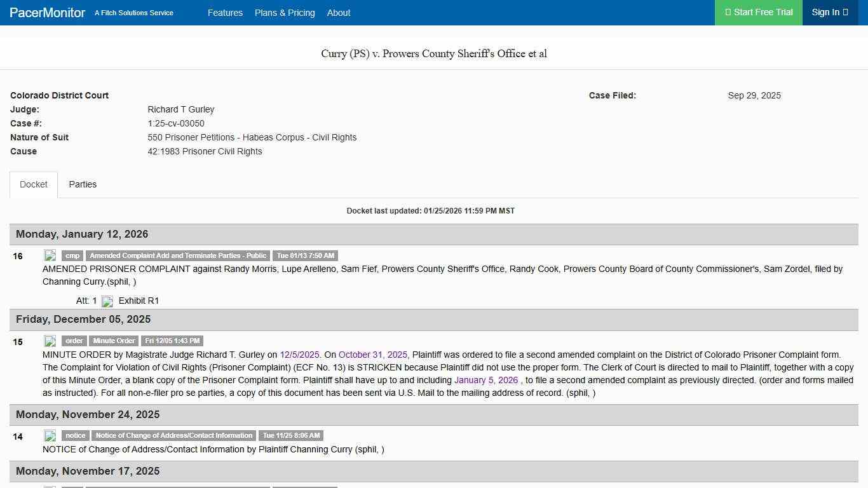Click the Exhibit R1 attachment icon
Viewport: 868px width, 488px height.
107,301
